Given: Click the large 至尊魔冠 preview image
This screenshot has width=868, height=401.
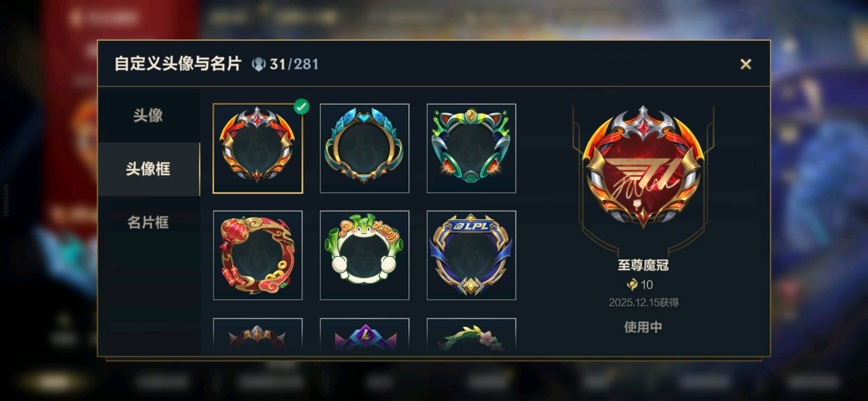Looking at the screenshot, I should tap(643, 167).
